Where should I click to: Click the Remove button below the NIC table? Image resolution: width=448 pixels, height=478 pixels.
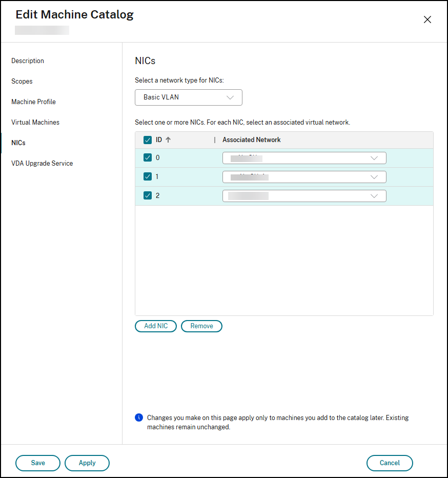pos(201,326)
